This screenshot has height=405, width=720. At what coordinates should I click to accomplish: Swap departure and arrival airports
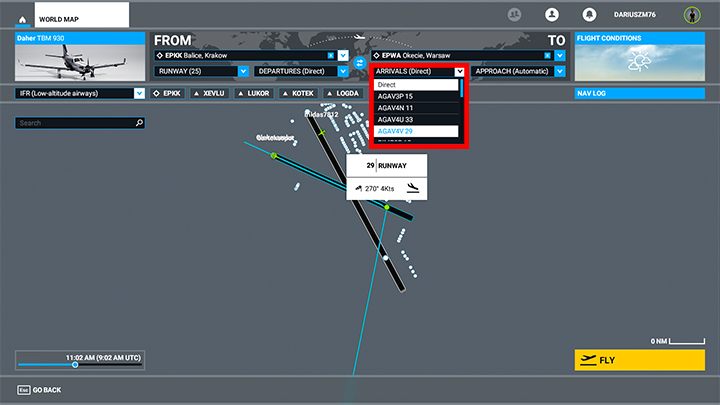coord(359,64)
